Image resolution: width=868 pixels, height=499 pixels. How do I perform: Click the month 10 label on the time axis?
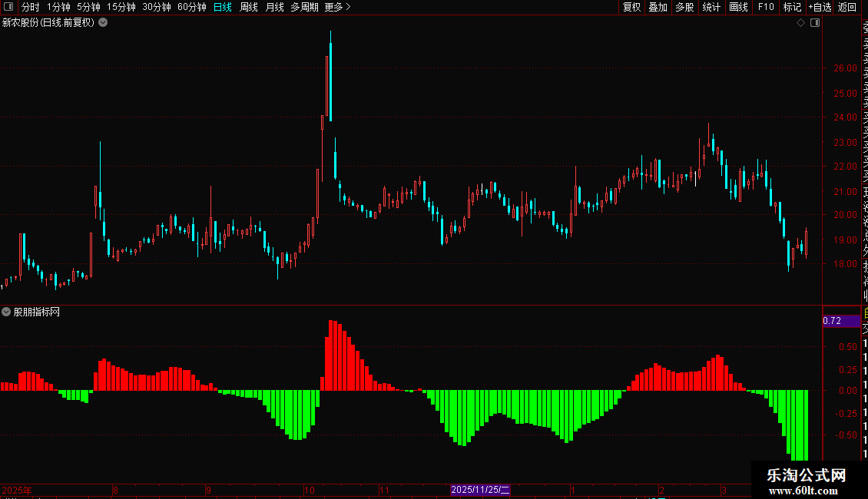310,490
